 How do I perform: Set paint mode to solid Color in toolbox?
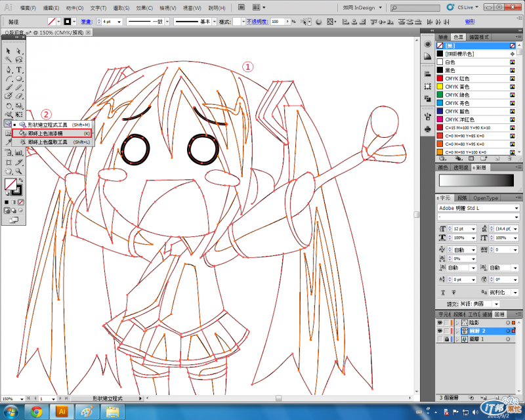click(7, 202)
